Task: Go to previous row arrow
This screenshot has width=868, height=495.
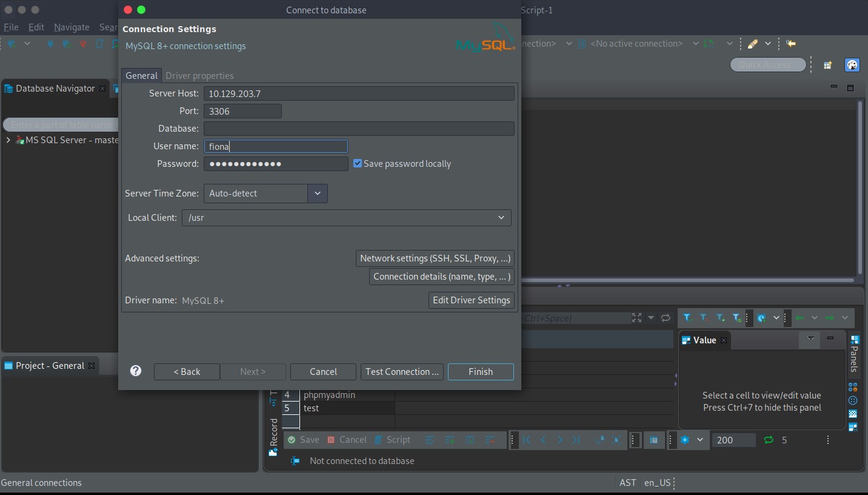Action: (x=543, y=440)
